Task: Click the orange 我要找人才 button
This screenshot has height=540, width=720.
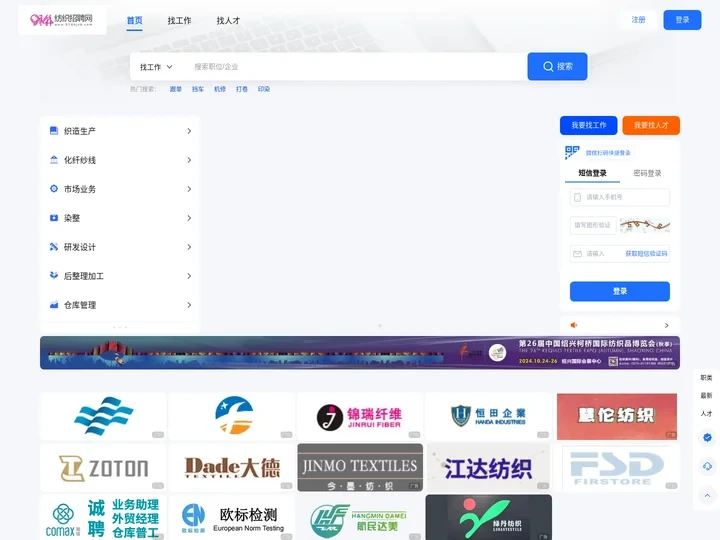Action: coord(651,125)
